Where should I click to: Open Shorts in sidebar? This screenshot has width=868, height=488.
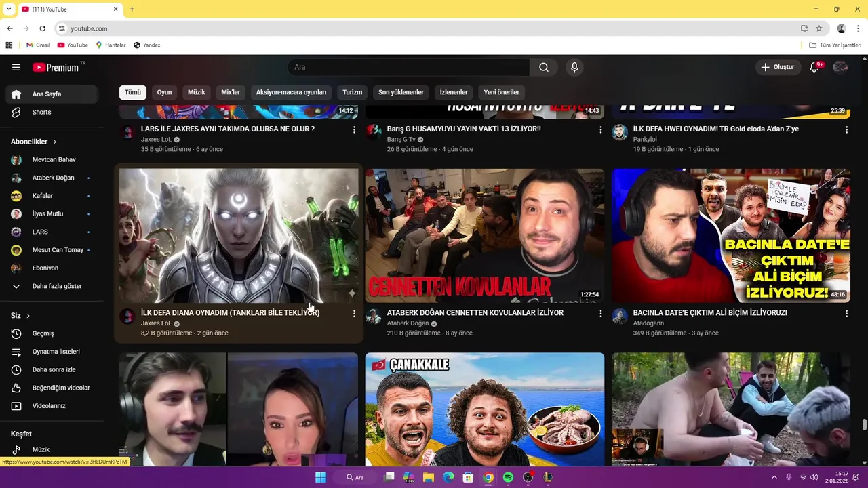52,112
